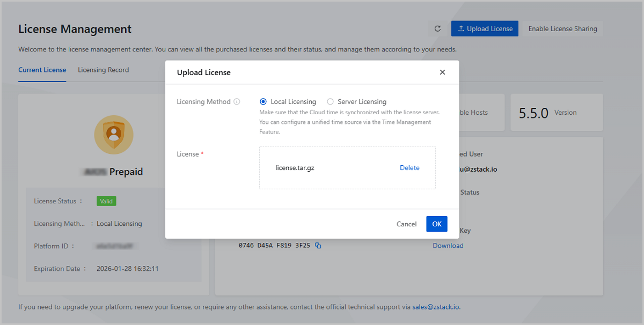Click the expiration date 2026-01-28 16:32:11
This screenshot has height=325, width=644.
click(127, 269)
